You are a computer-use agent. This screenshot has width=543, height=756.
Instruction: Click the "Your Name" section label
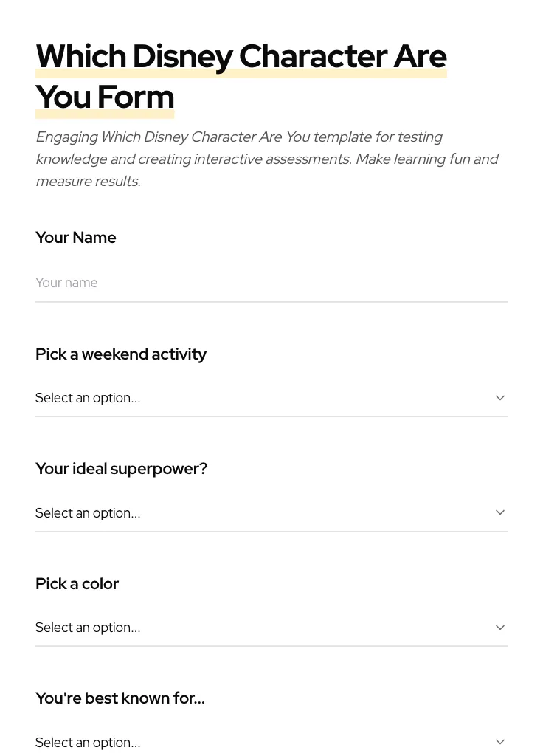pos(75,238)
